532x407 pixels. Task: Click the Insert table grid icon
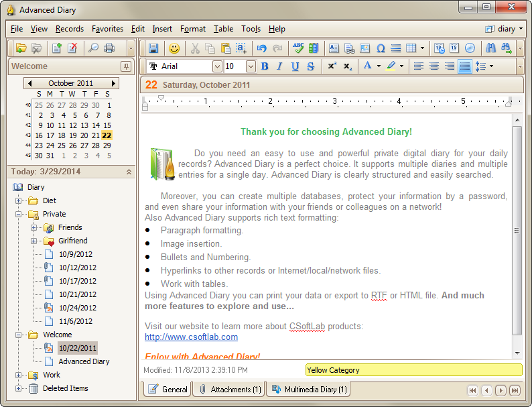click(411, 48)
